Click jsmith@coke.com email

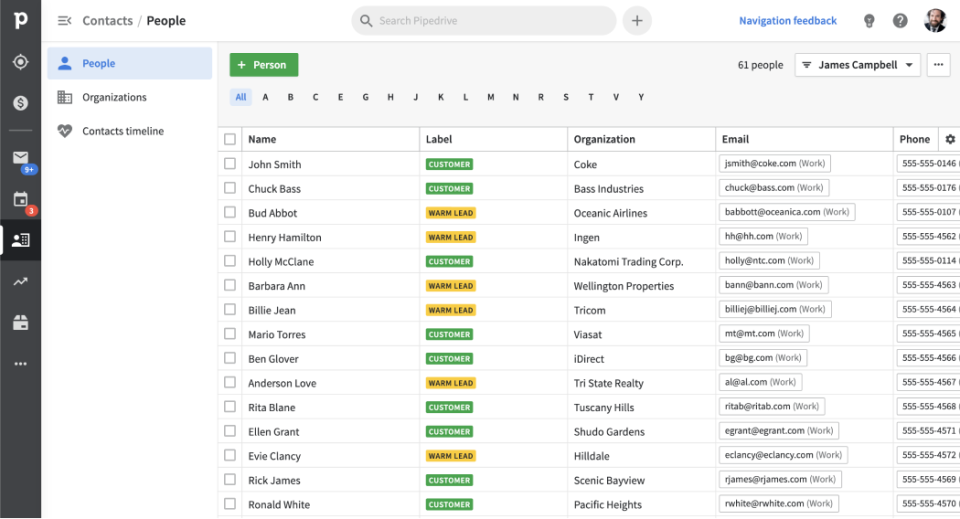tap(774, 163)
